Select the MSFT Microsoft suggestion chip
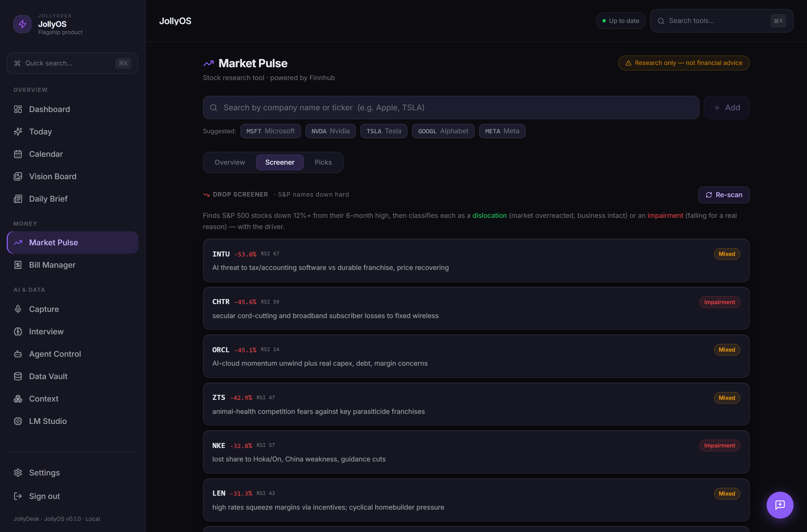This screenshot has height=532, width=807. [x=271, y=131]
